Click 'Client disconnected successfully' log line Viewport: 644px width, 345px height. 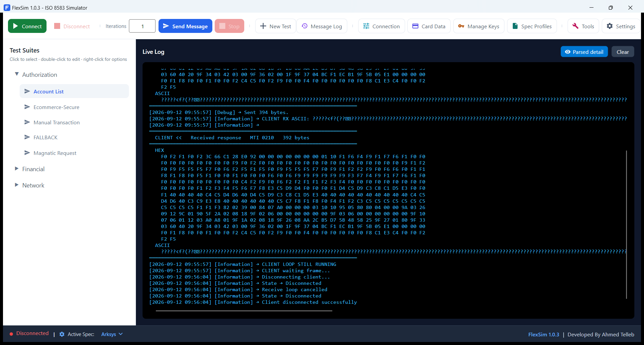(x=309, y=302)
